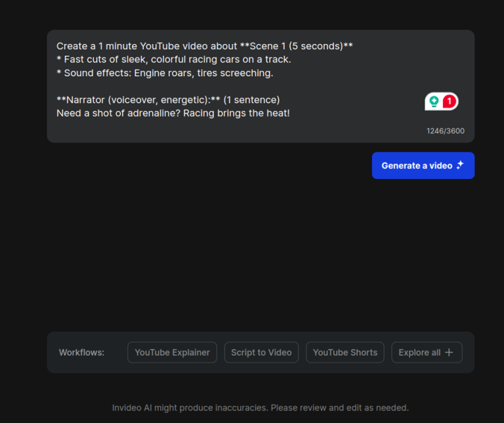Click the green lightbulb suggestion icon
The height and width of the screenshot is (423, 504).
[x=434, y=102]
